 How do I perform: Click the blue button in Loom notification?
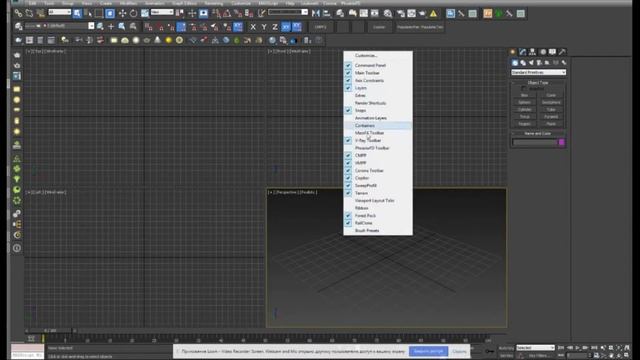pyautogui.click(x=428, y=351)
